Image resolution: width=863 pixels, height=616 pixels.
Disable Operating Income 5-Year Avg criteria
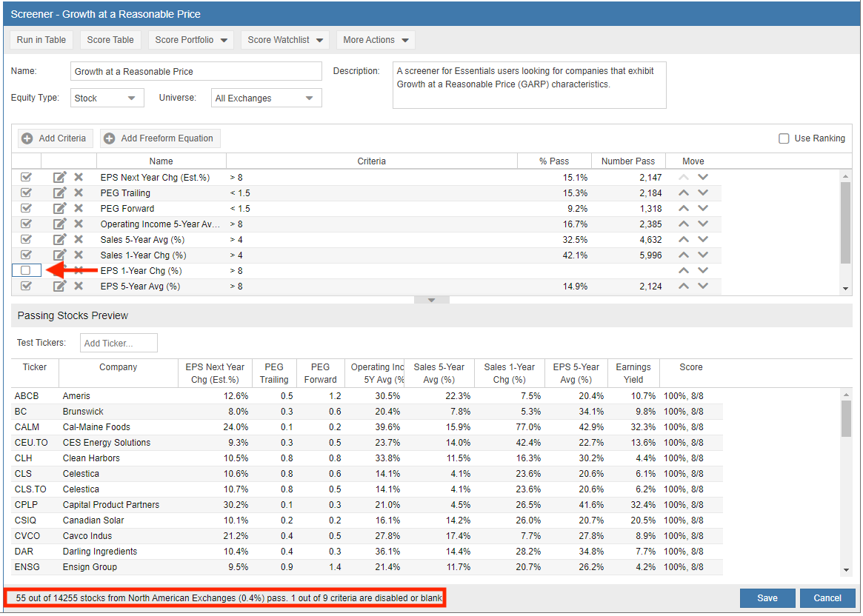pos(26,224)
